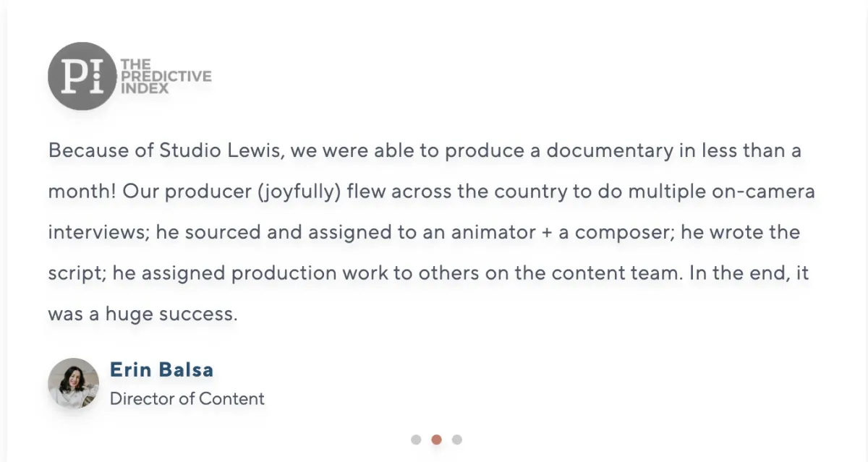
Task: Click the 'Director of Content' title
Action: pos(187,398)
